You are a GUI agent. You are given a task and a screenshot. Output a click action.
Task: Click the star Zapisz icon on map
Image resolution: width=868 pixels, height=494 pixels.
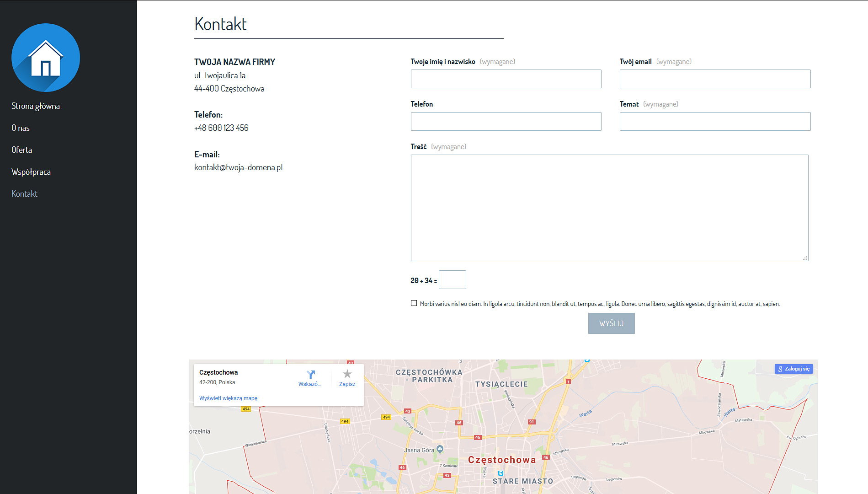tap(347, 374)
